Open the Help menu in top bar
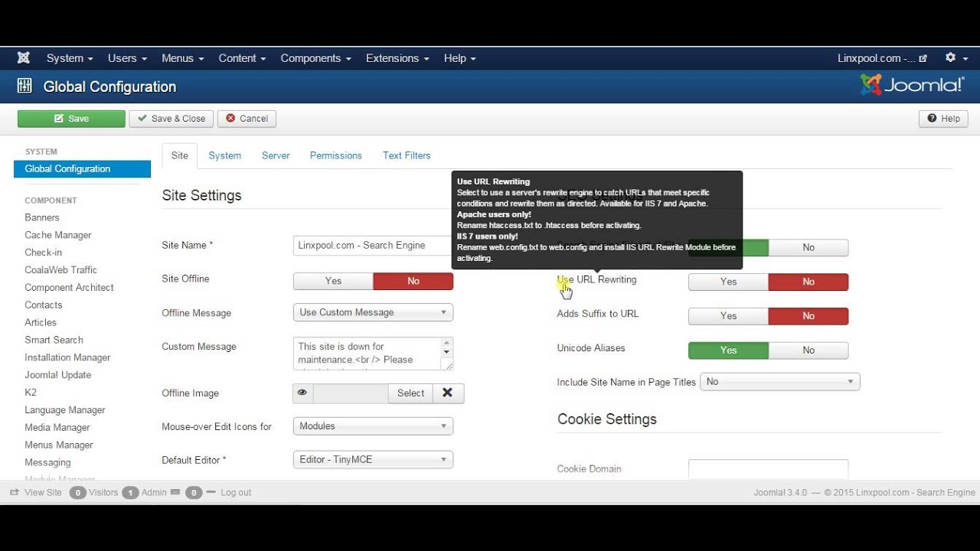The width and height of the screenshot is (980, 551). click(460, 58)
